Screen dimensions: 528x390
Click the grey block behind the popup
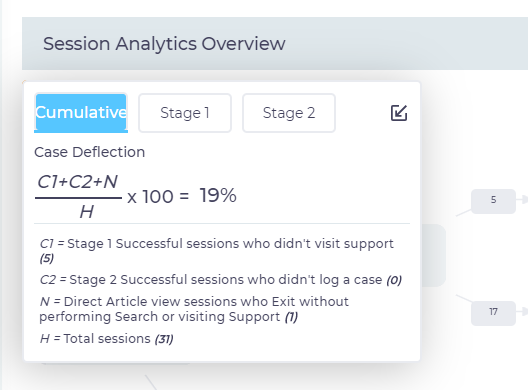tap(433, 255)
